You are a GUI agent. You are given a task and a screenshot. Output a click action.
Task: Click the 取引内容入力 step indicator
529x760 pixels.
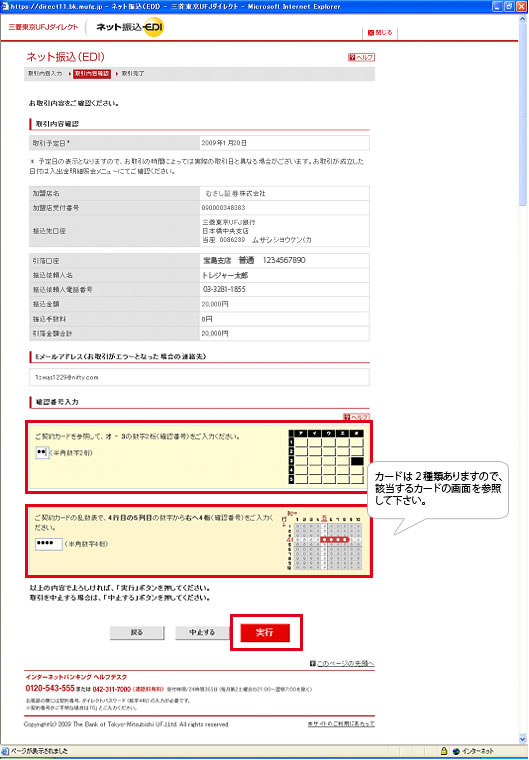[x=45, y=74]
